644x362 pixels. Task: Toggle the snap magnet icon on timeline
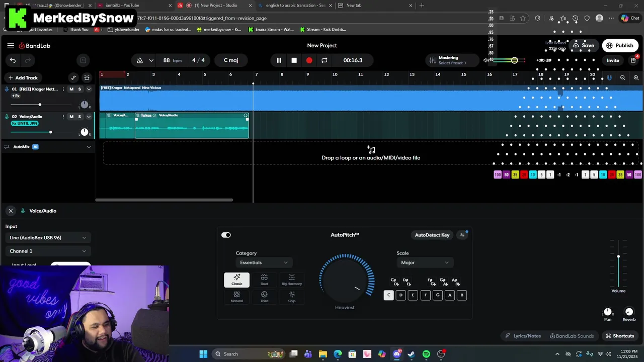coord(609,77)
